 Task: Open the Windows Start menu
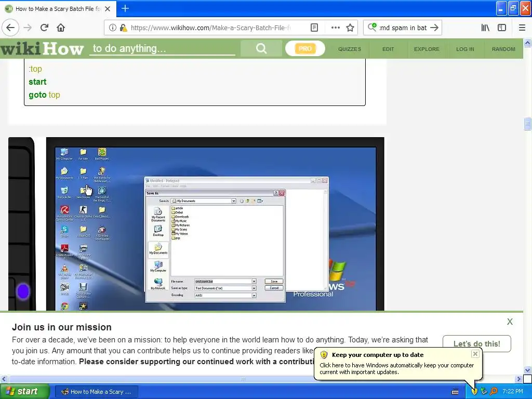pyautogui.click(x=25, y=391)
